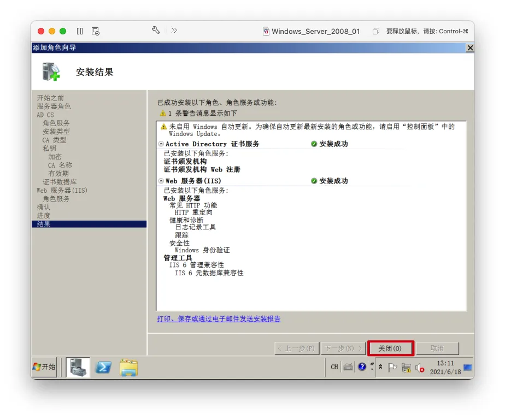Select CA 名称 in wizard sidebar
This screenshot has width=505, height=420.
60,165
